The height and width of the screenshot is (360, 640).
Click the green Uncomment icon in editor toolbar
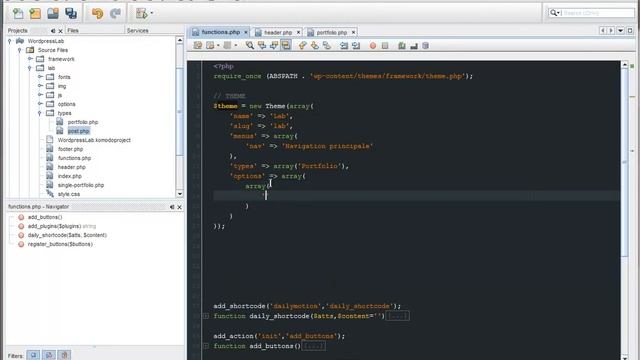402,46
